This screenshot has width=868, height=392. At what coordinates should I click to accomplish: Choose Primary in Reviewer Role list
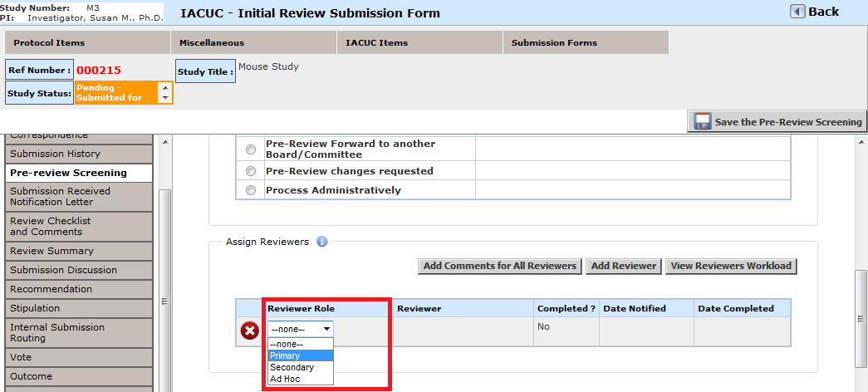point(301,356)
